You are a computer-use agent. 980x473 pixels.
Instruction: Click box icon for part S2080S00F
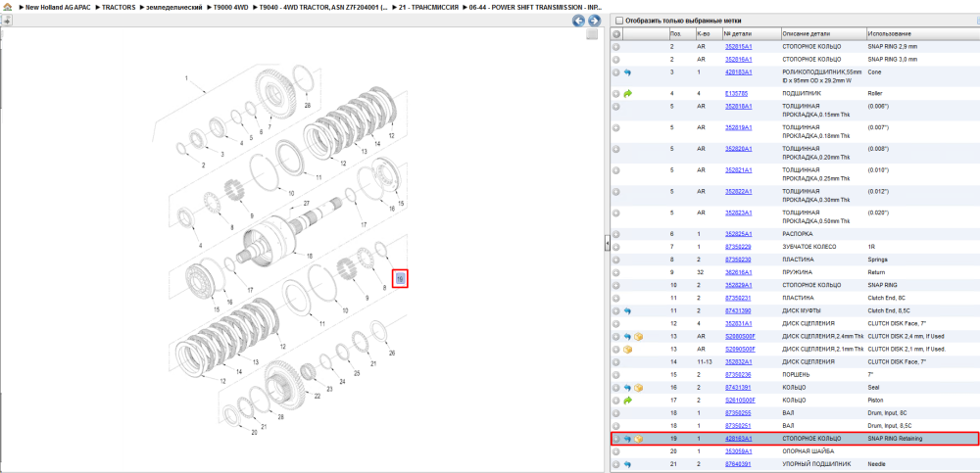[x=639, y=336]
